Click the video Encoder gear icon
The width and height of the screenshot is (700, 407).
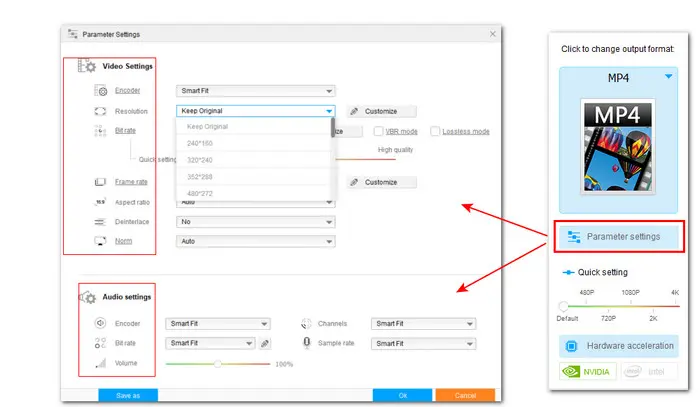[x=101, y=91]
